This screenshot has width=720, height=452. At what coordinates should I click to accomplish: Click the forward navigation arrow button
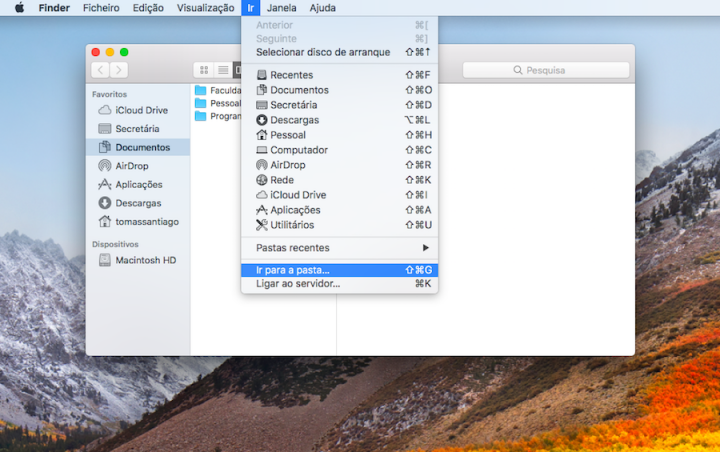119,70
